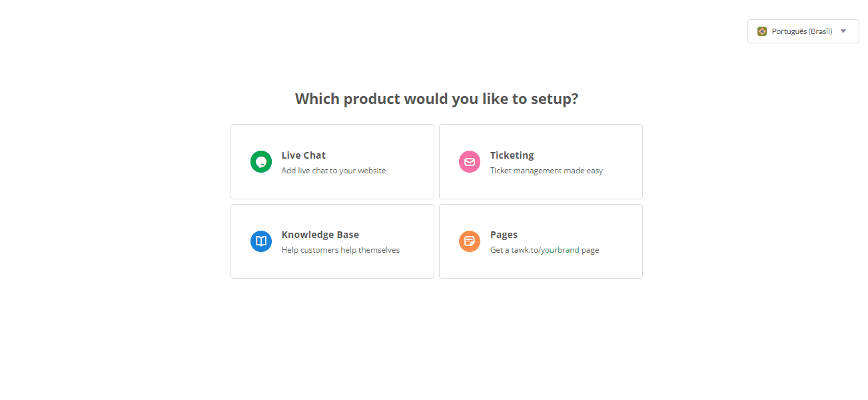
Task: Click "Add live chat to your website" description
Action: click(x=334, y=171)
